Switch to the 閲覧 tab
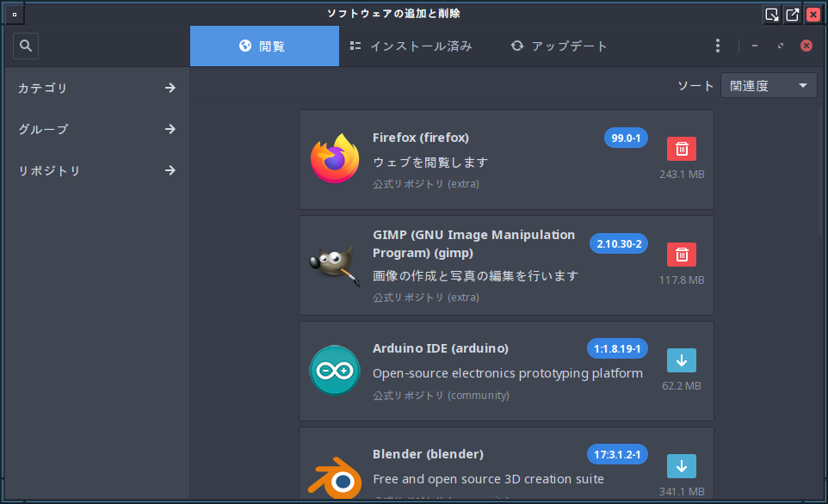Viewport: 828px width, 504px height. tap(264, 46)
